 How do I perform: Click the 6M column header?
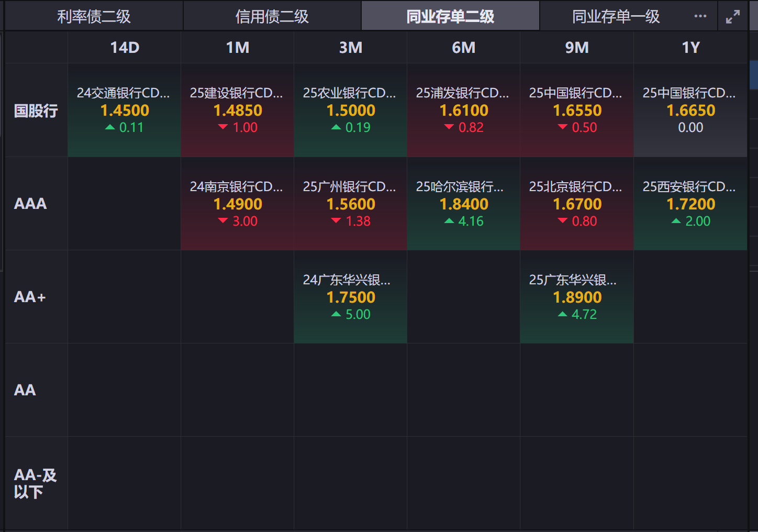point(464,48)
